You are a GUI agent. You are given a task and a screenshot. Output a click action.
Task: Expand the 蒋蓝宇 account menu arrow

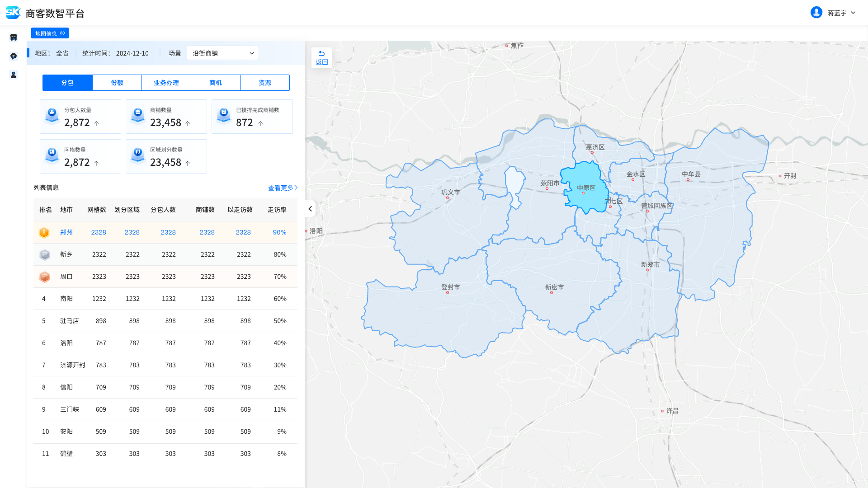pos(853,13)
